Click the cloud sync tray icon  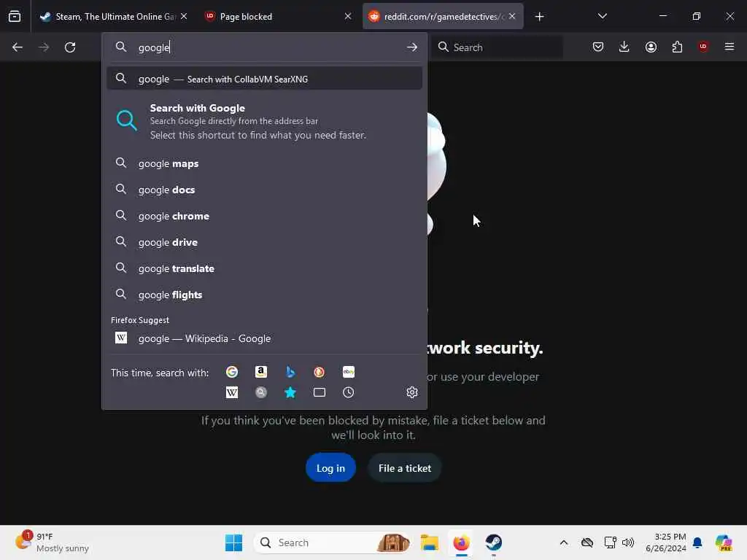(x=587, y=542)
